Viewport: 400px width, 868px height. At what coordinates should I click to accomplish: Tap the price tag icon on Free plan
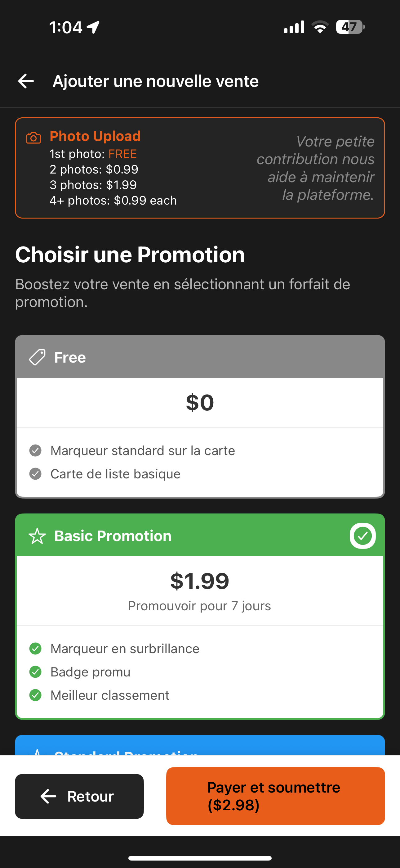pyautogui.click(x=37, y=357)
